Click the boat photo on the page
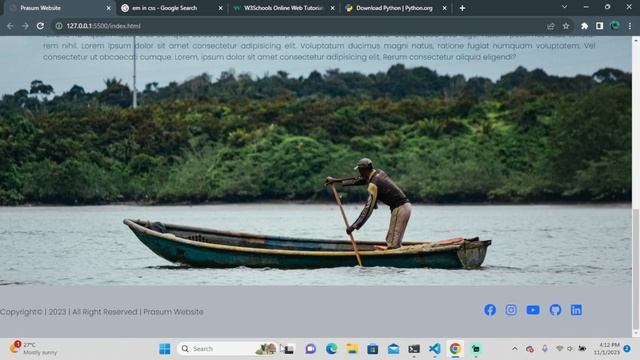The height and width of the screenshot is (360, 640). pyautogui.click(x=316, y=161)
